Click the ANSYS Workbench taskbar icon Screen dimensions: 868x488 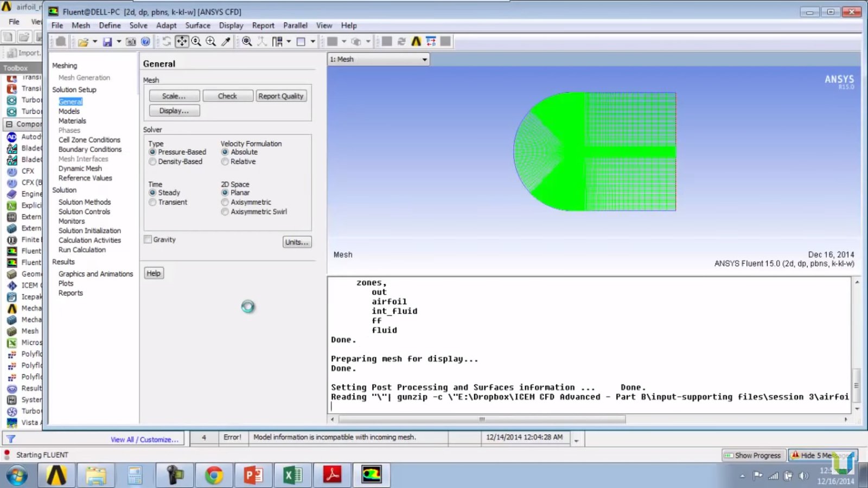click(x=56, y=476)
